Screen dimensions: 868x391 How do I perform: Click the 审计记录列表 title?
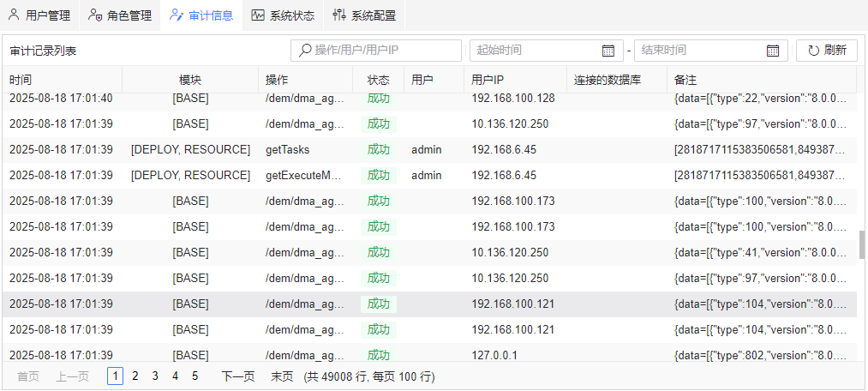43,51
